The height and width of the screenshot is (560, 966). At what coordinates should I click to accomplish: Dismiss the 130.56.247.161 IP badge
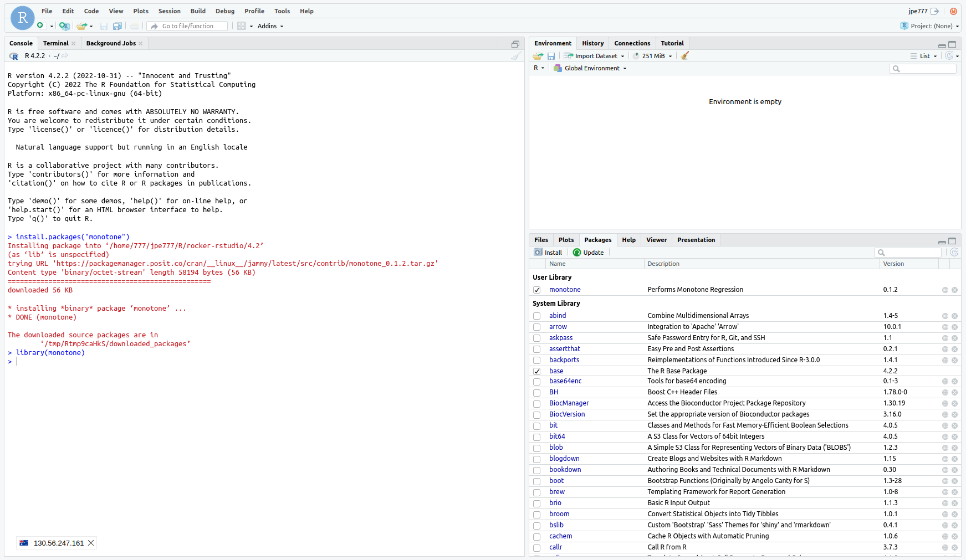tap(91, 543)
